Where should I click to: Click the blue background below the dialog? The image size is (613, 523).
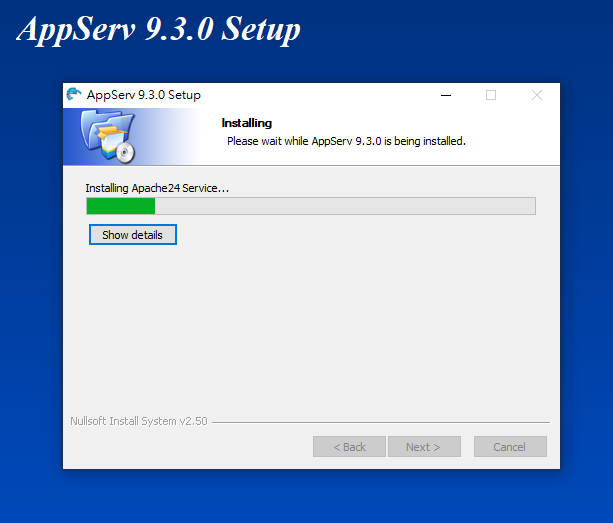pyautogui.click(x=306, y=496)
